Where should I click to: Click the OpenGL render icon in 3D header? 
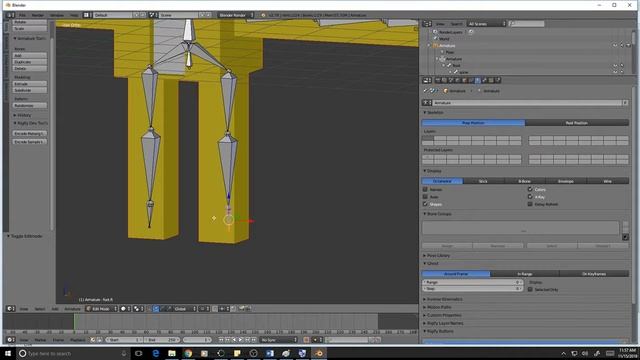(x=241, y=309)
